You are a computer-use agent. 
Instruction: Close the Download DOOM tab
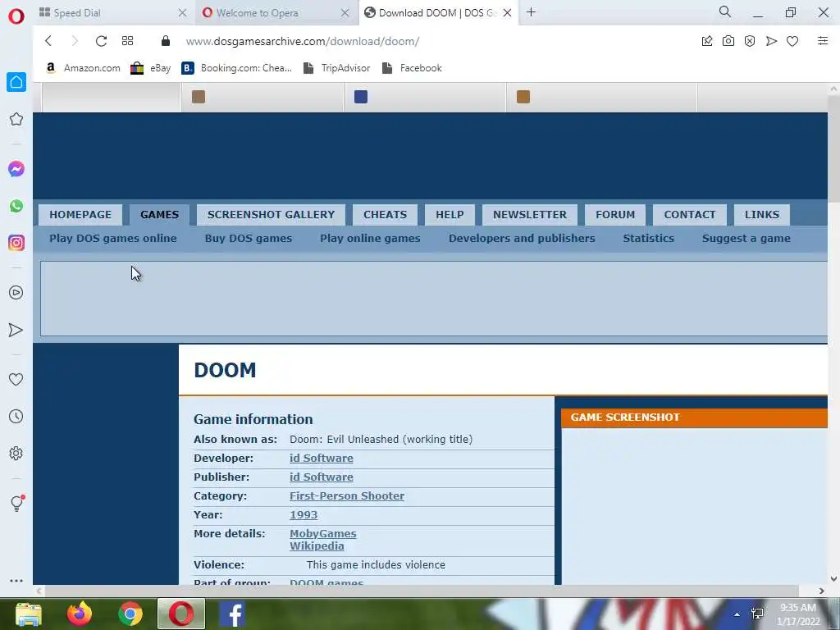click(x=507, y=13)
